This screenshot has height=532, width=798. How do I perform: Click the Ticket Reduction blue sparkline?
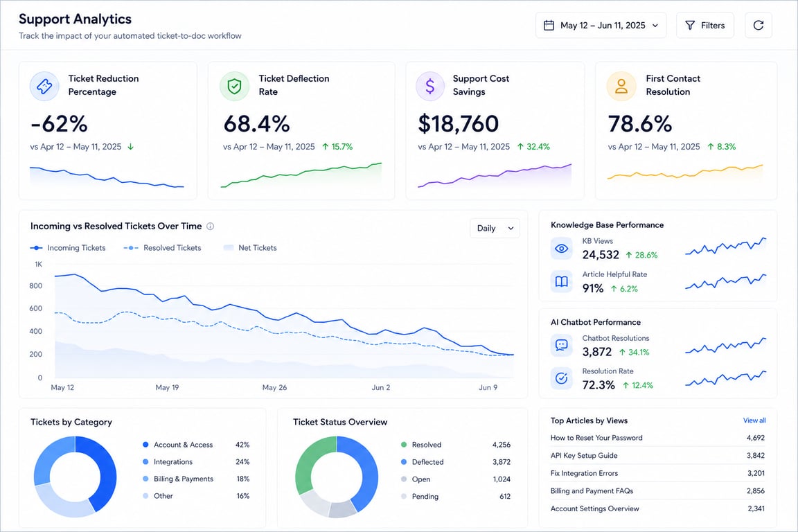click(107, 177)
